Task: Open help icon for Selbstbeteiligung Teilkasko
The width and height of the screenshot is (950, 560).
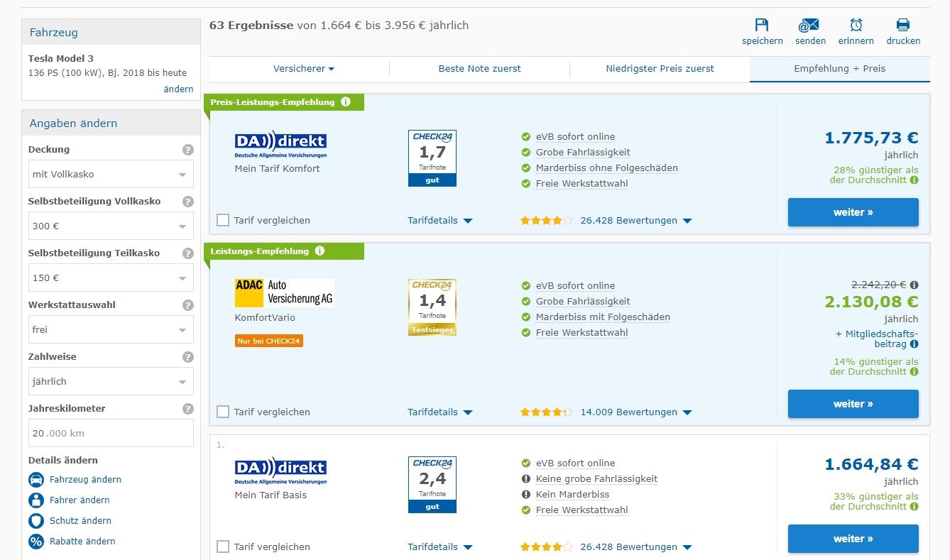Action: [187, 253]
